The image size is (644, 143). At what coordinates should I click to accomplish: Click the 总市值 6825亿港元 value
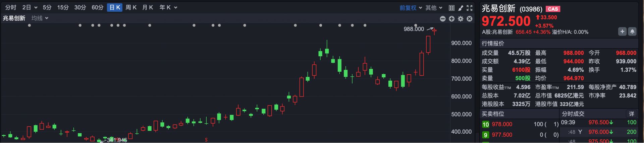[569, 95]
